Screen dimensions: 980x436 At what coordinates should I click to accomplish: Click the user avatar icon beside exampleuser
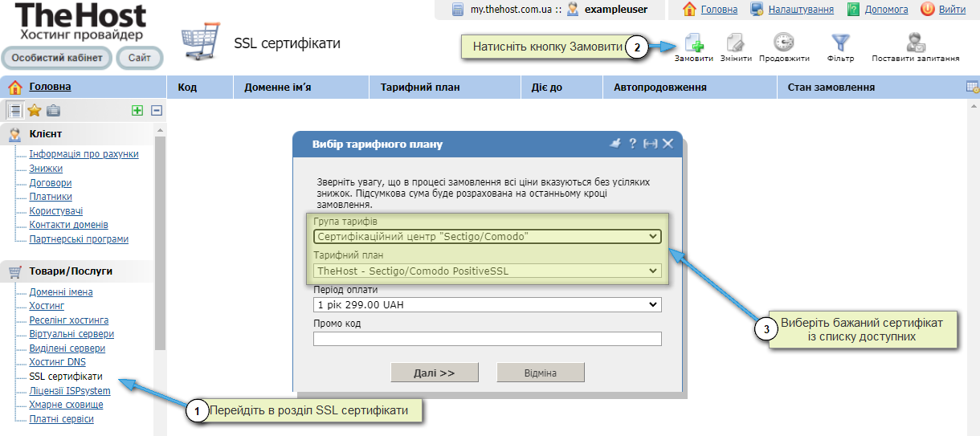573,10
